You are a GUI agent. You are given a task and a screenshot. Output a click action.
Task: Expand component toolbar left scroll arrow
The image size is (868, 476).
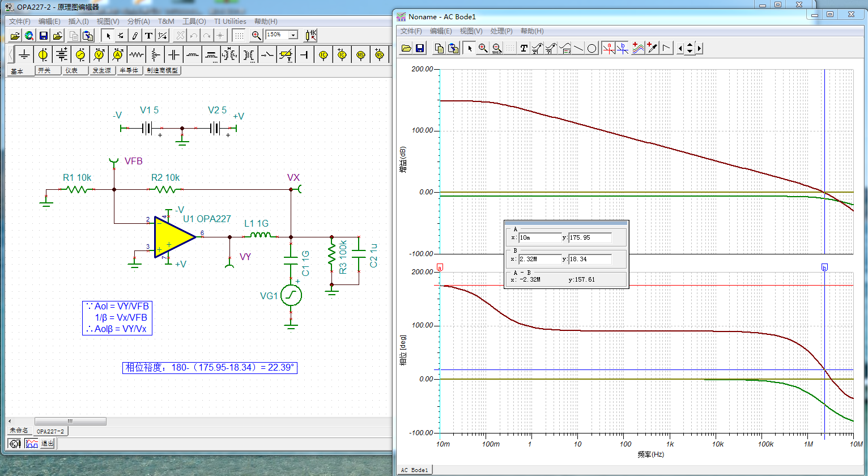pos(11,54)
